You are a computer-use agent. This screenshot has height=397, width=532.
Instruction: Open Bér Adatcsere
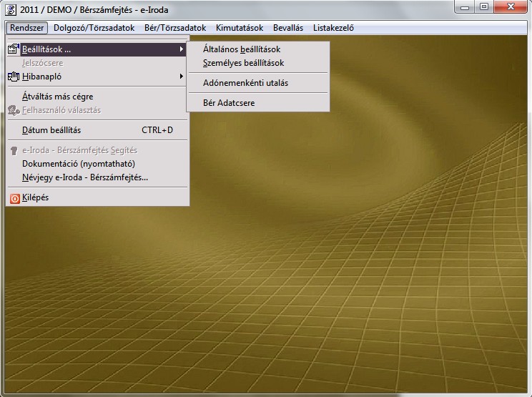[x=228, y=103]
